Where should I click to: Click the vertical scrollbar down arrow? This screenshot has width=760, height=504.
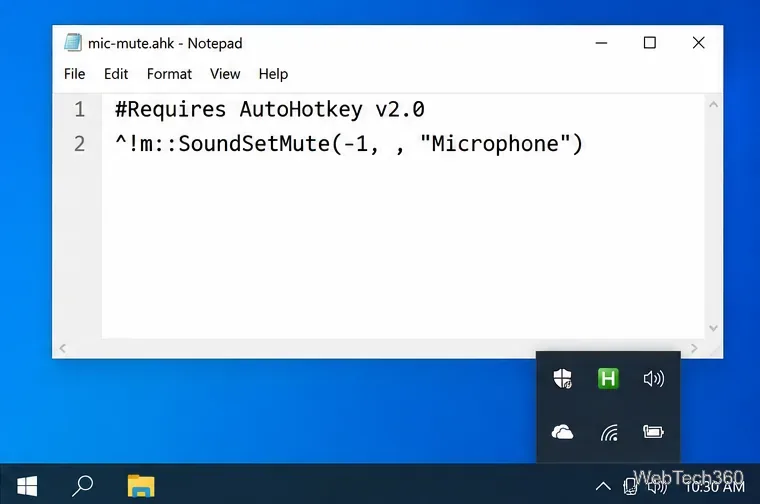click(713, 328)
